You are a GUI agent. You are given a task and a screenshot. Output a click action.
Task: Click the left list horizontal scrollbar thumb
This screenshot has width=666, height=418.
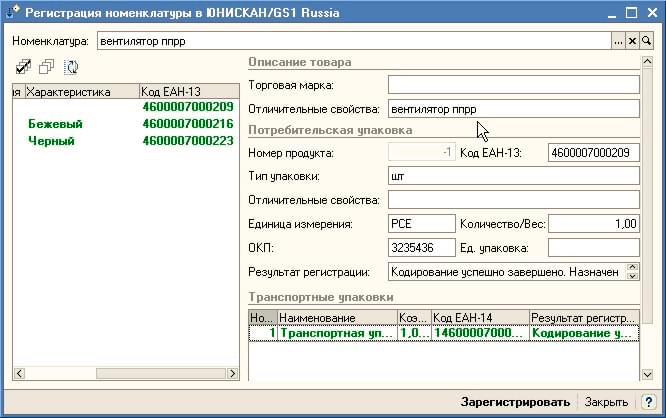tap(161, 373)
